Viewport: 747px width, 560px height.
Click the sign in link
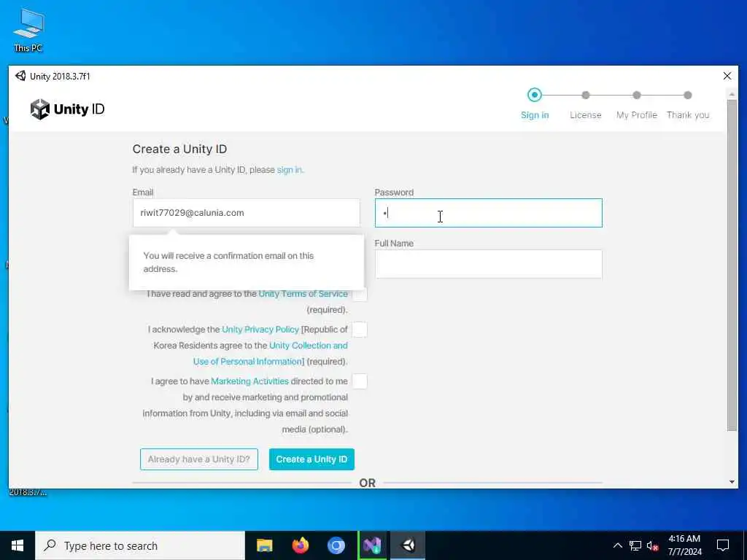tap(289, 169)
